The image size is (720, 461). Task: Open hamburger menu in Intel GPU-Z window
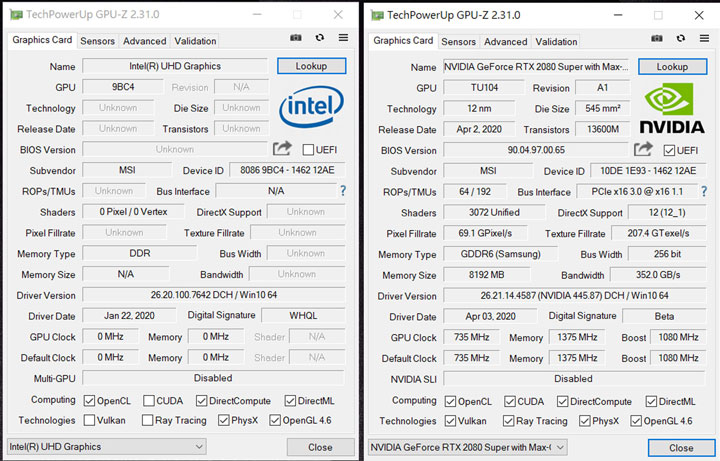[x=343, y=38]
